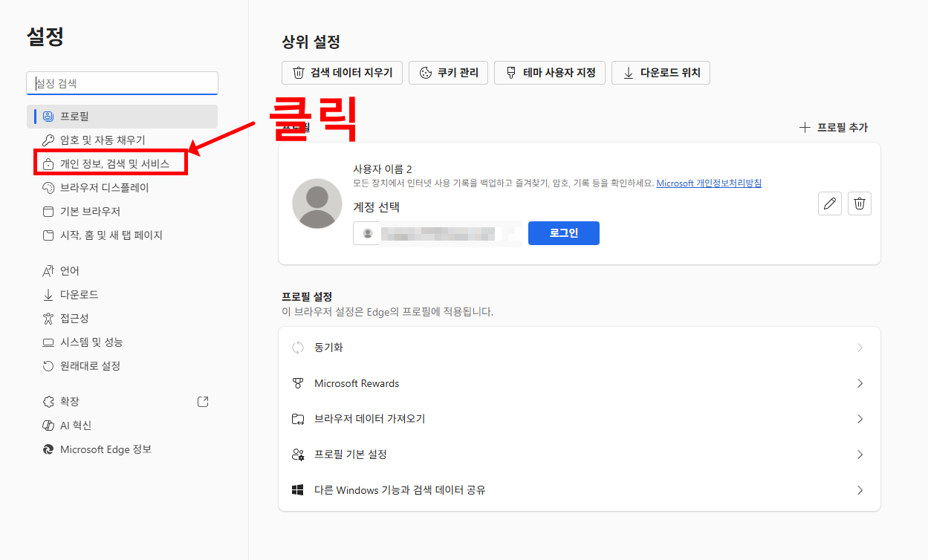Click the 브라우저 디스플레이 palette icon
This screenshot has height=560, width=928.
(48, 188)
